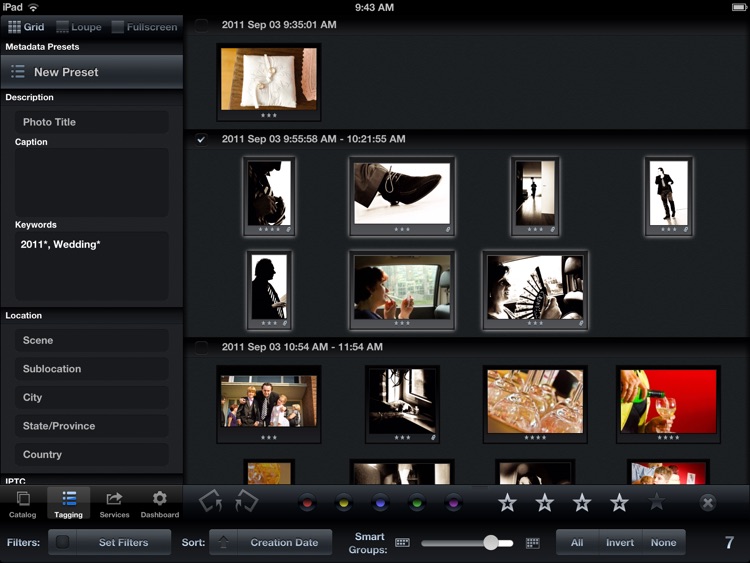The height and width of the screenshot is (563, 750).
Task: Select All photos
Action: (577, 542)
